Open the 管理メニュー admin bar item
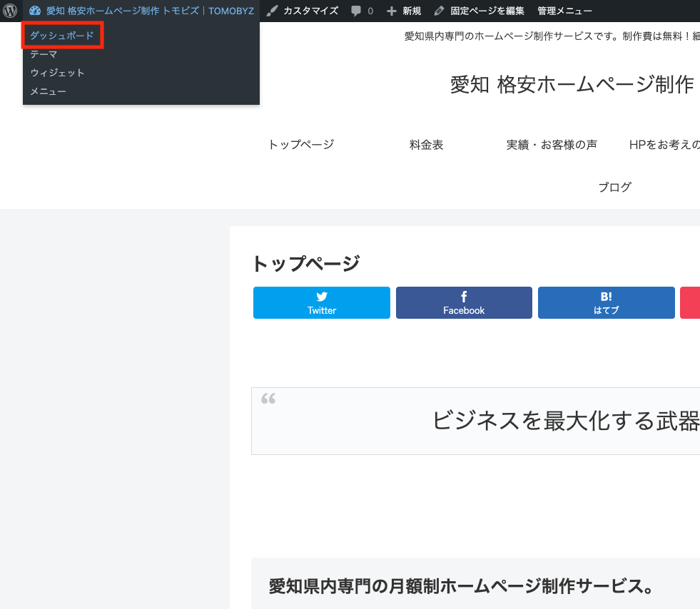 [564, 11]
